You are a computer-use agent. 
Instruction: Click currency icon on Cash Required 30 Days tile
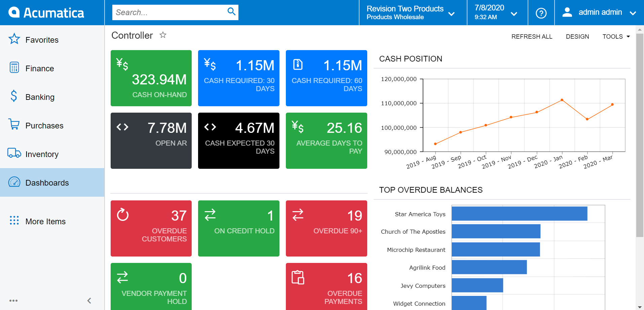pyautogui.click(x=210, y=64)
